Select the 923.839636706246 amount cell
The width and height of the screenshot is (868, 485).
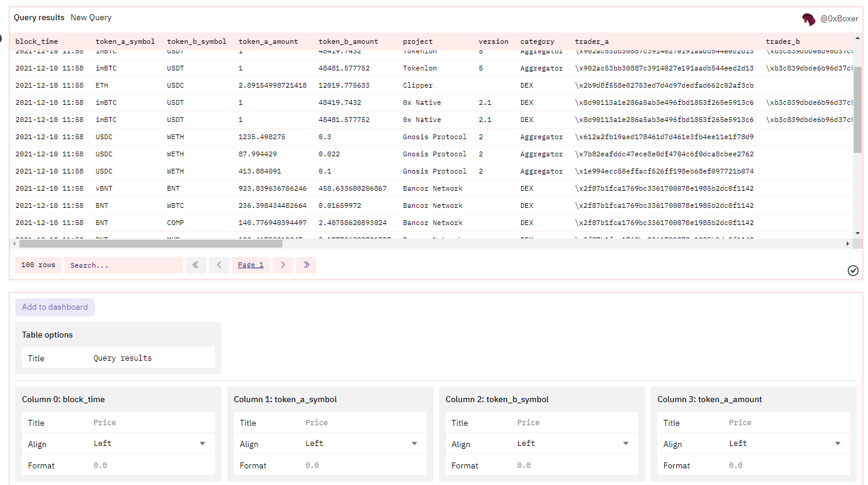pyautogui.click(x=272, y=188)
